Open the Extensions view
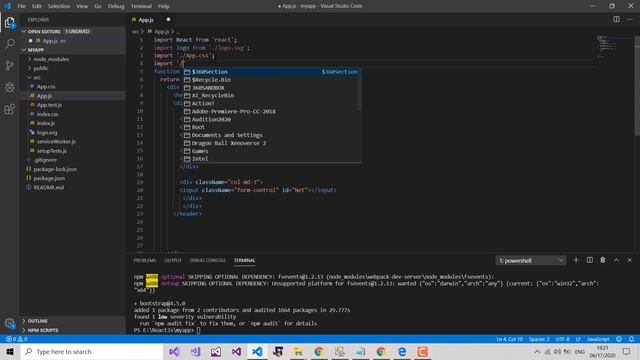This screenshot has width=640, height=360. point(10,109)
